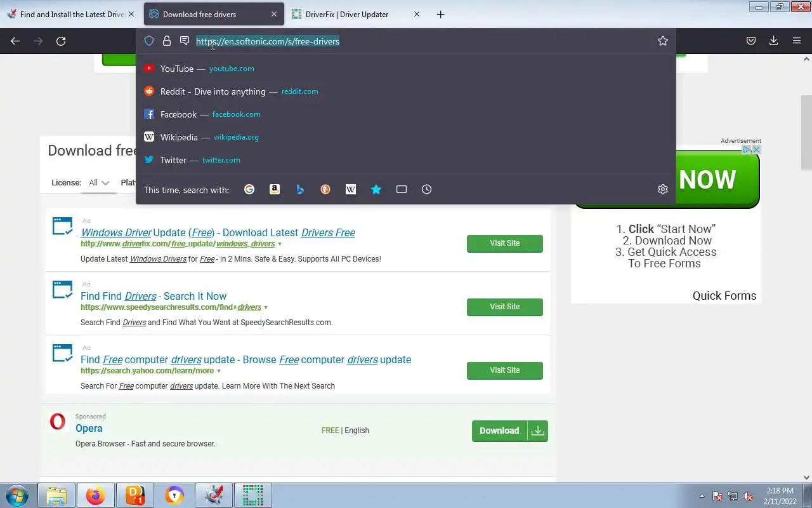Click the Opera logo icon

(58, 421)
